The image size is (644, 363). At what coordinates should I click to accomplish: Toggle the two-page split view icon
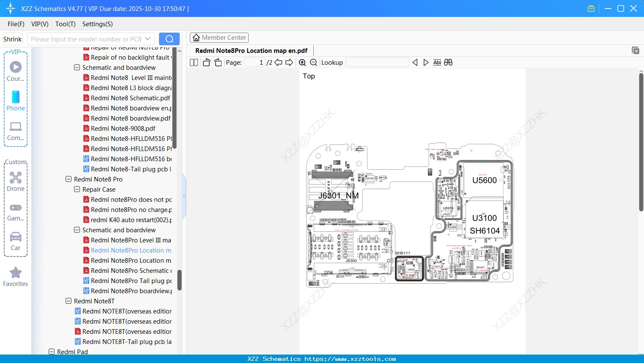click(x=194, y=63)
